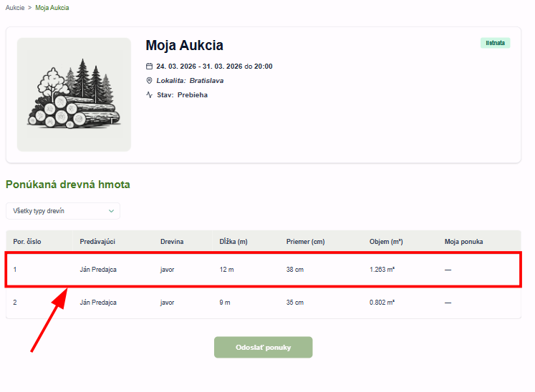Screen dimensions: 535x392
Task: Click the 'Objem (m³)' column header
Action: (x=385, y=242)
